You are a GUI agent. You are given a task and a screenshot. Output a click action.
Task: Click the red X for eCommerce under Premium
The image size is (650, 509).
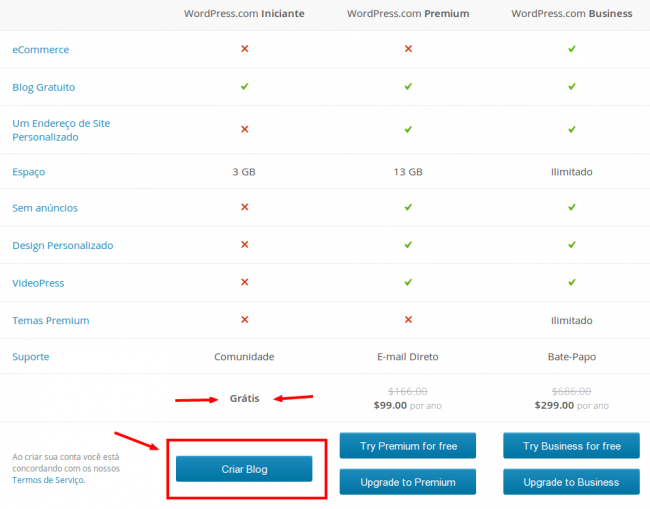tap(408, 49)
